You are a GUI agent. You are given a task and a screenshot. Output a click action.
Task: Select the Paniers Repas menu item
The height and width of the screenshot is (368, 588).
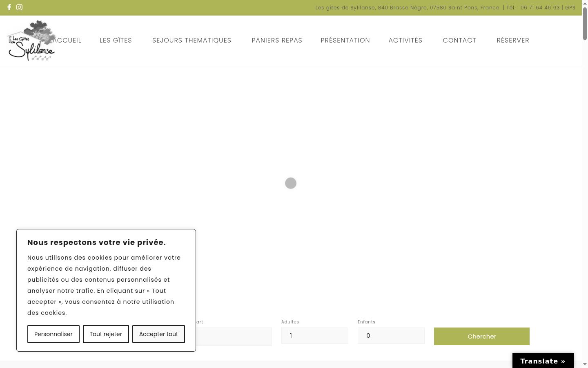[277, 40]
